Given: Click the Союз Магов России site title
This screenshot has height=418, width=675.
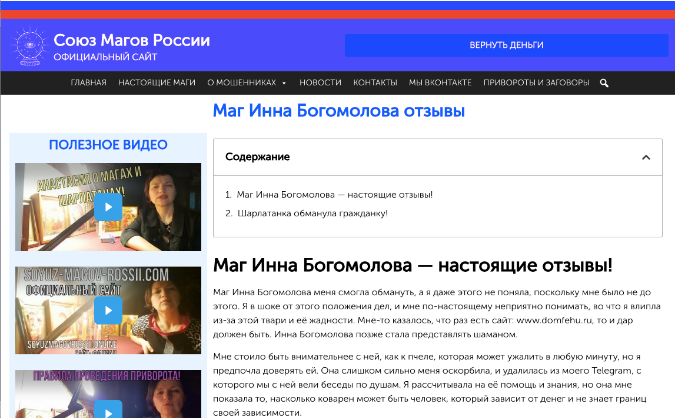Looking at the screenshot, I should [x=132, y=40].
